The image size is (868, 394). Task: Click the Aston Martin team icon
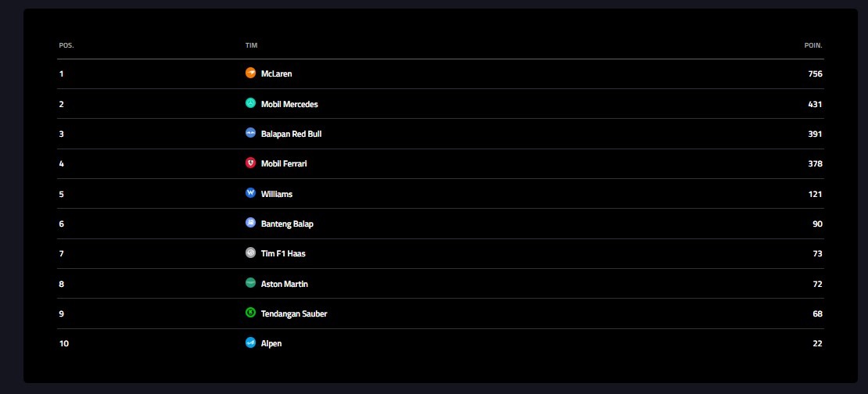[250, 283]
